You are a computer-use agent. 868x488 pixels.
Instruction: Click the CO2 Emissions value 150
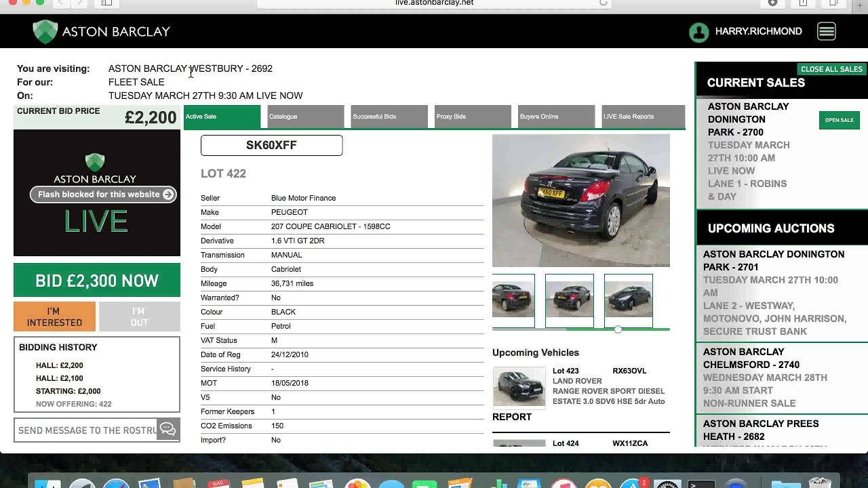(277, 426)
